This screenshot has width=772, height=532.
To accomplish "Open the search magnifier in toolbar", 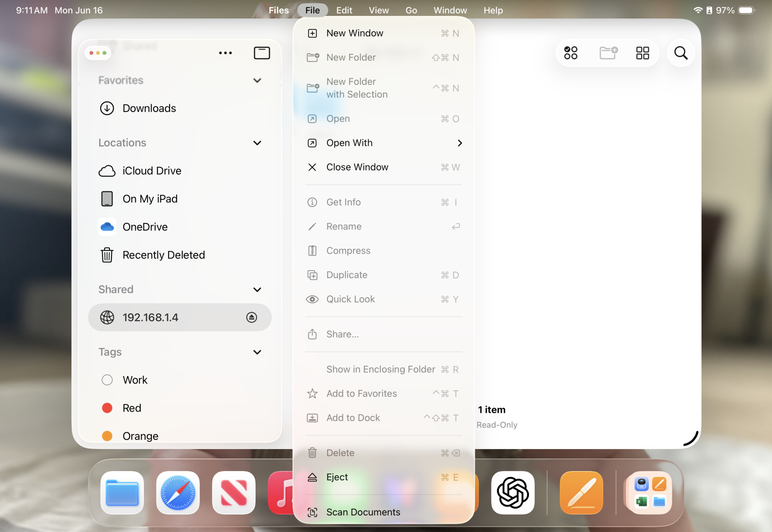I will pos(681,53).
